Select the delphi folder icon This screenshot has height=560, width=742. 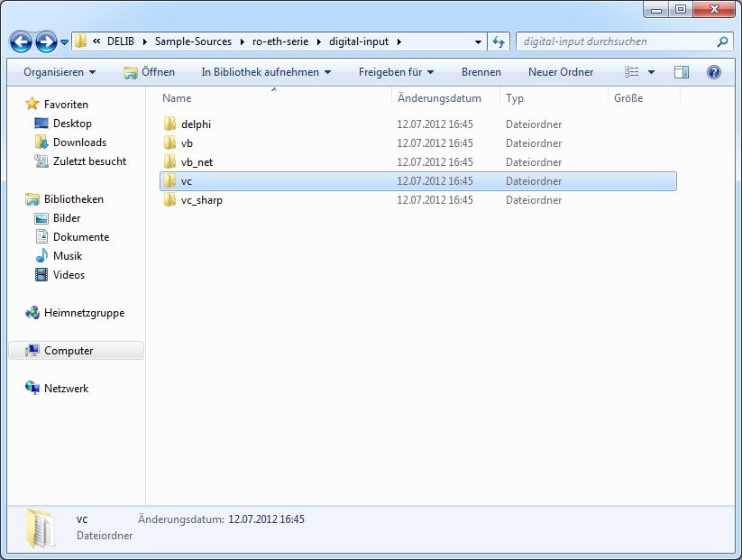169,124
